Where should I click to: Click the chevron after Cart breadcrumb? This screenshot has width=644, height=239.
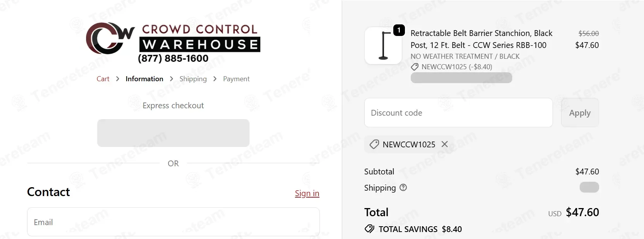coord(117,79)
